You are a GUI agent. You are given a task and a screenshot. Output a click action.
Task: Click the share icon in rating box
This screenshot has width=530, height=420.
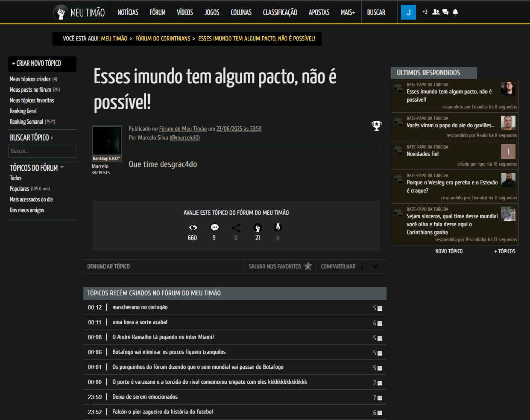click(x=236, y=227)
